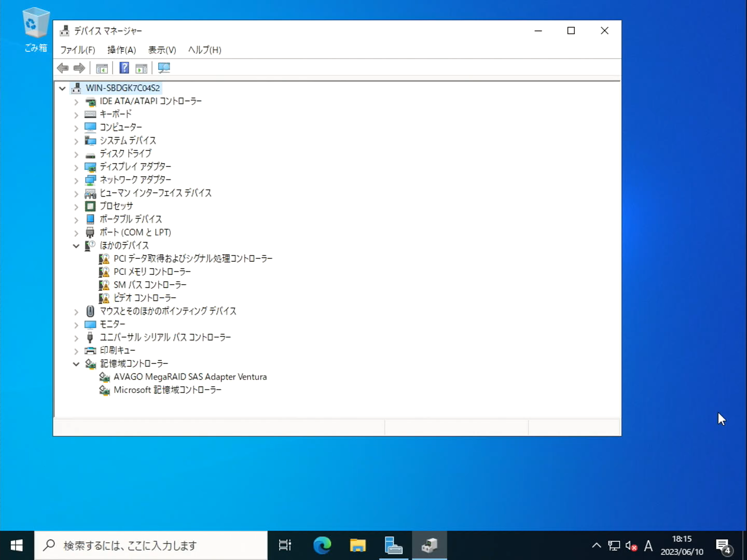Click warning icon beside ビデオ コントローラー
The height and width of the screenshot is (560, 747).
(x=104, y=298)
